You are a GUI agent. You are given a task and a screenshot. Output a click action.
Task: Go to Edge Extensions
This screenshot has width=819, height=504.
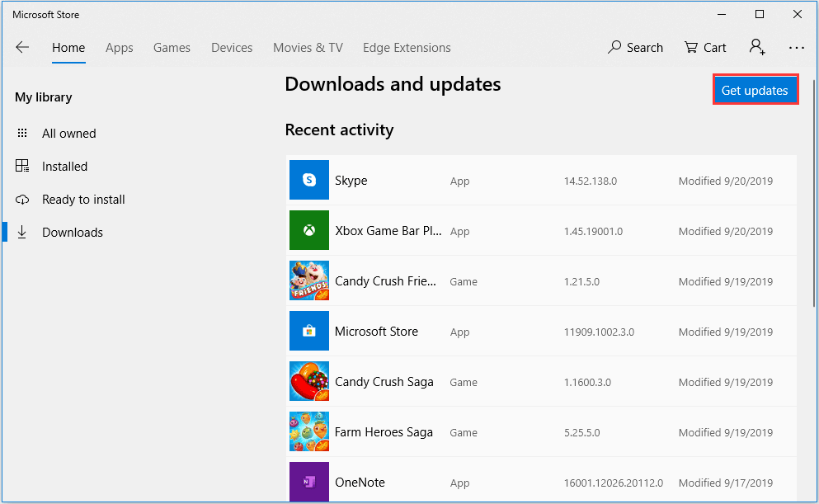click(x=407, y=47)
